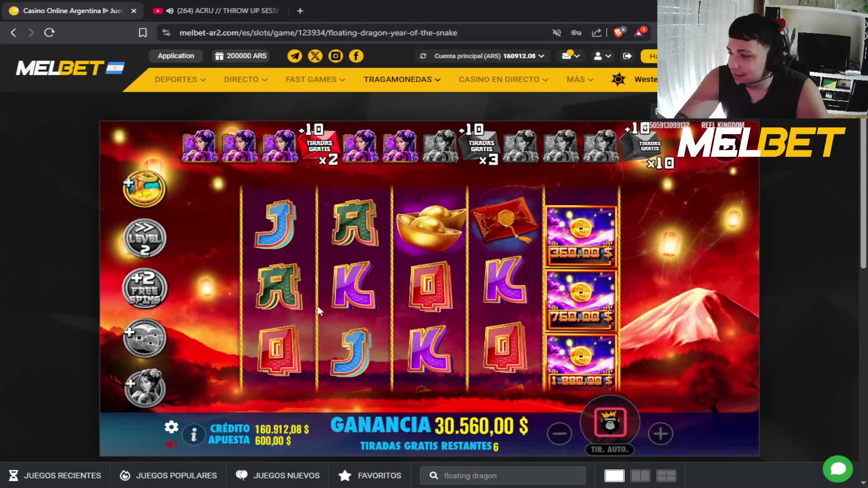Click the x2 Tiradas Gratis envelope
868x488 pixels.
click(319, 145)
